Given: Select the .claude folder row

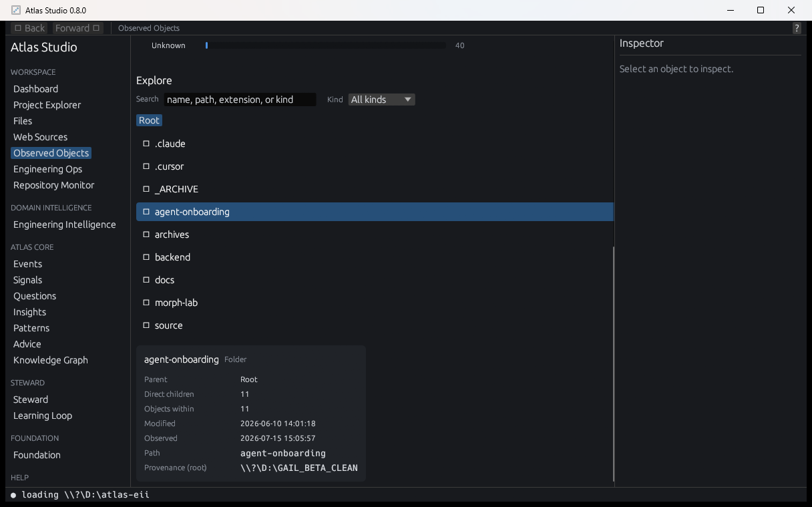Looking at the screenshot, I should 375,144.
